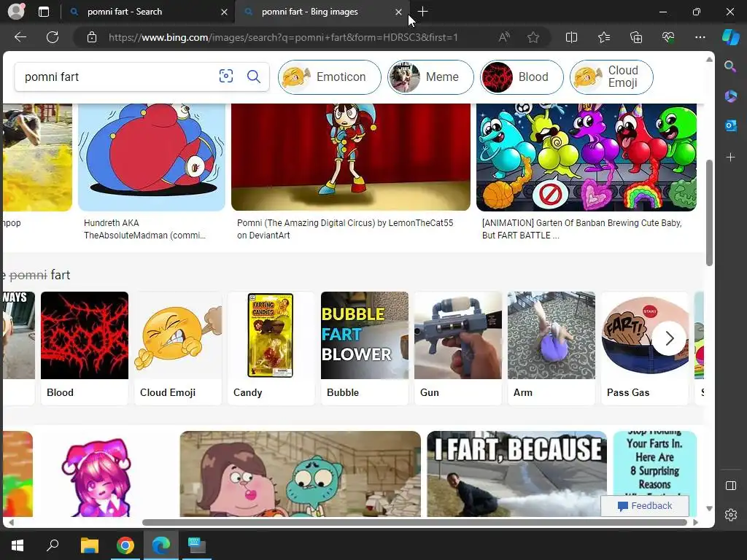Close the 'pomni fart - Search' tab

224,12
